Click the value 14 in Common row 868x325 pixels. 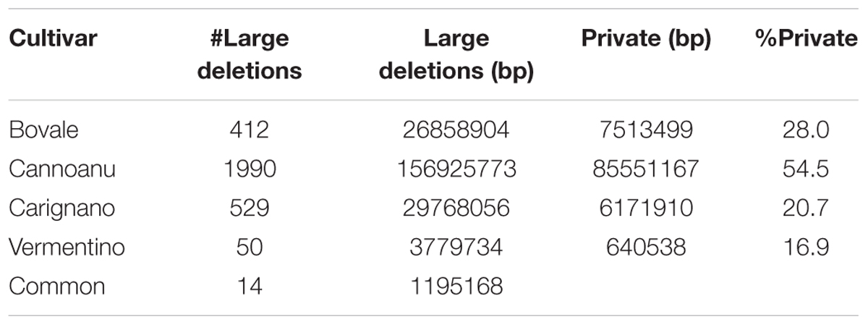250,287
